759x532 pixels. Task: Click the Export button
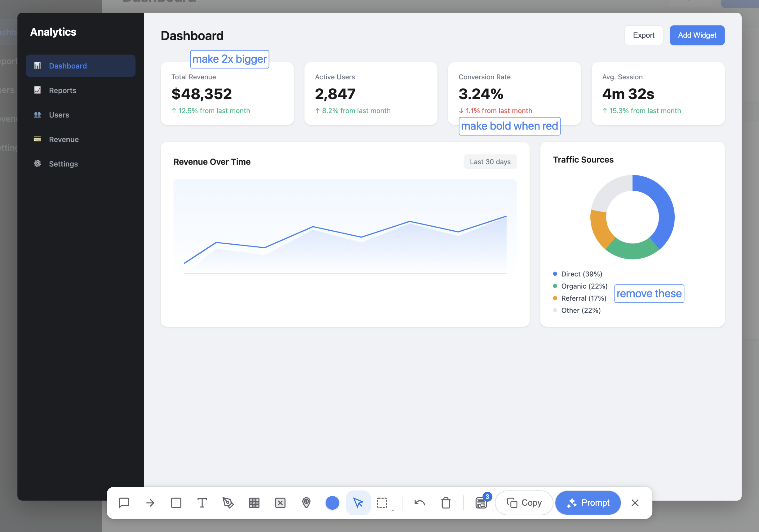(643, 35)
